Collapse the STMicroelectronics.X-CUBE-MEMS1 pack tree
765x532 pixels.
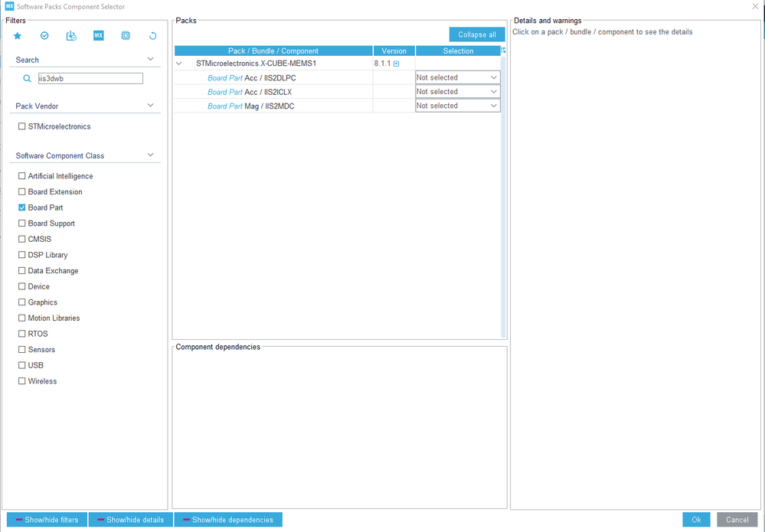(179, 64)
